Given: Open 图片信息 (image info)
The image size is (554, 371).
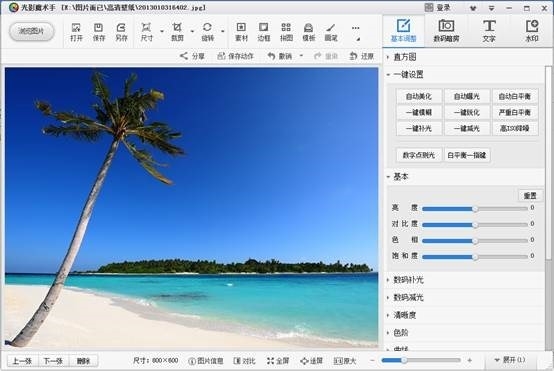Looking at the screenshot, I should 206,361.
